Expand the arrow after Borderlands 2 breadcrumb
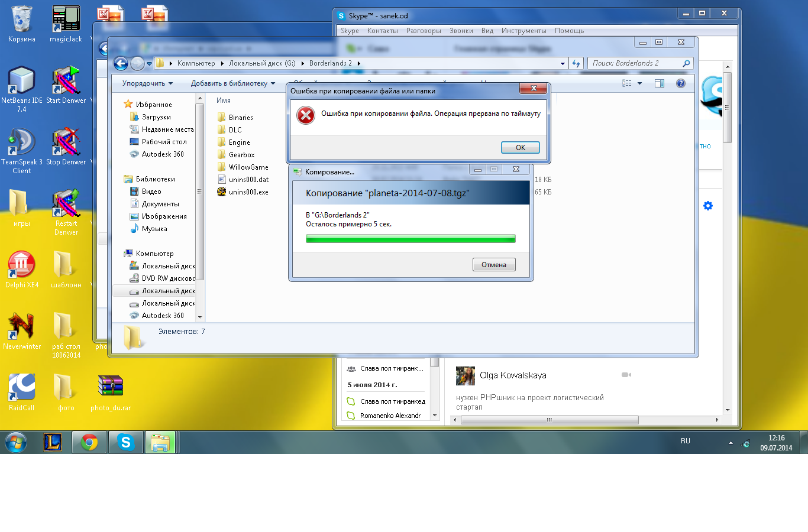Screen dimensions: 808x532 358,63
